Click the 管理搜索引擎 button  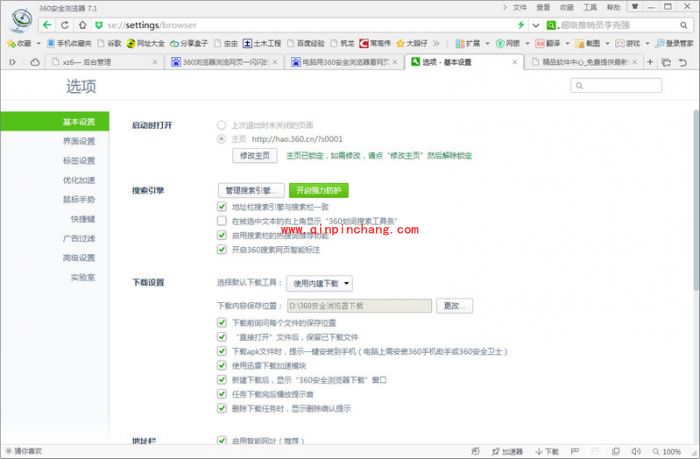pos(251,190)
